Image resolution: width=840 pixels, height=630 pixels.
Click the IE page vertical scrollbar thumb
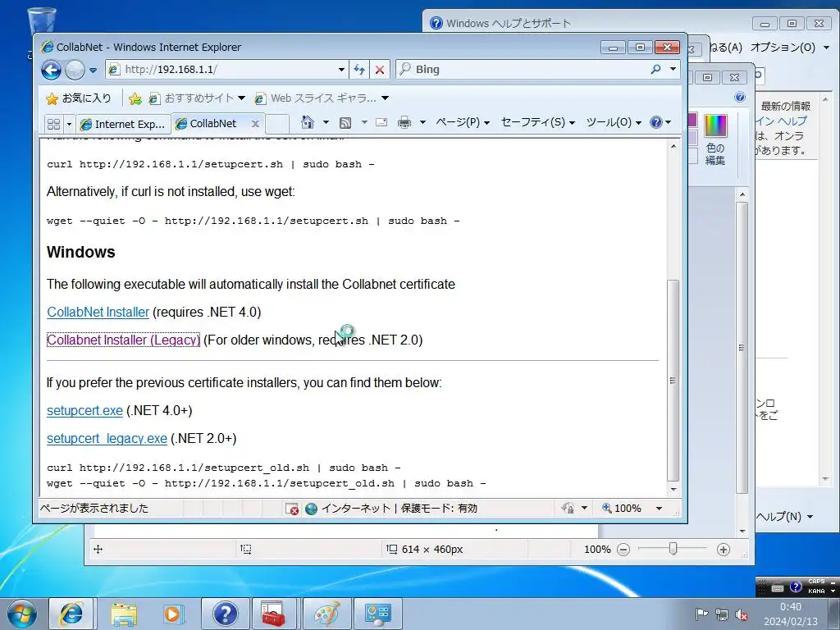(673, 381)
